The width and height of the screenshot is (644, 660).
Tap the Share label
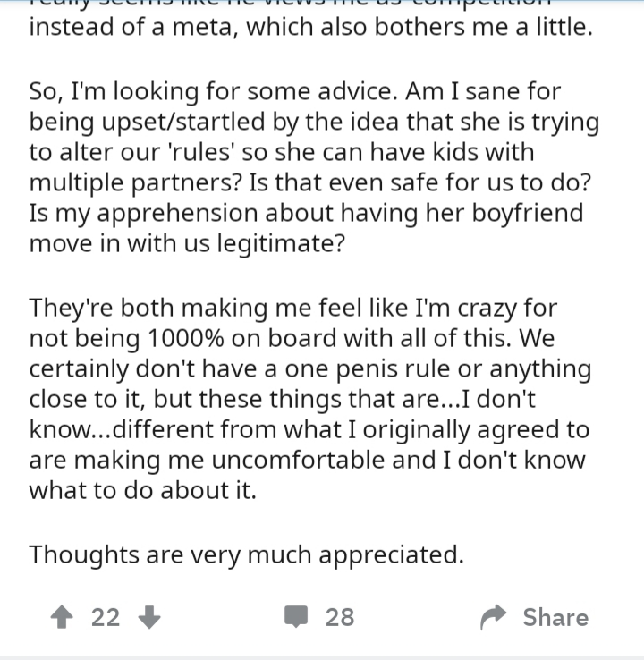coord(555,617)
